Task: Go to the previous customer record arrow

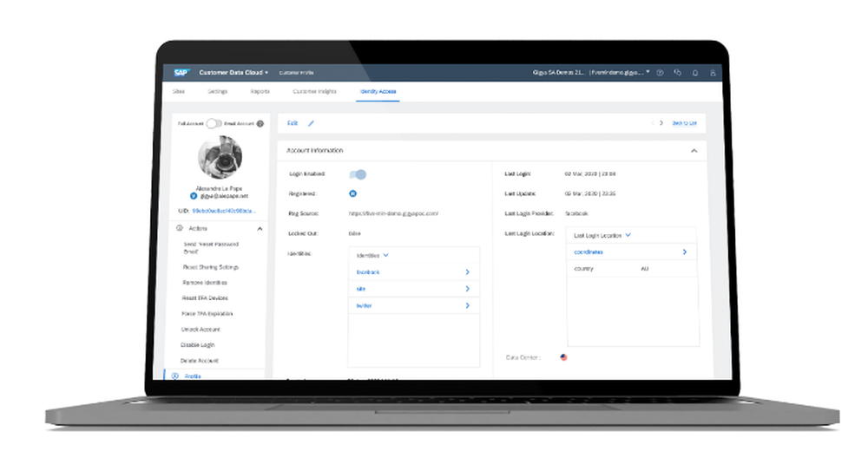Action: [x=652, y=123]
